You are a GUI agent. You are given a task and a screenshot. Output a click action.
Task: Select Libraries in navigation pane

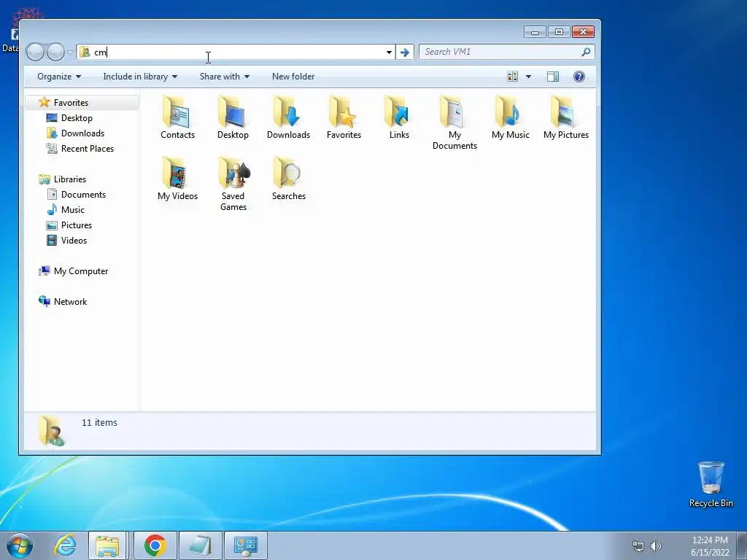click(x=69, y=179)
